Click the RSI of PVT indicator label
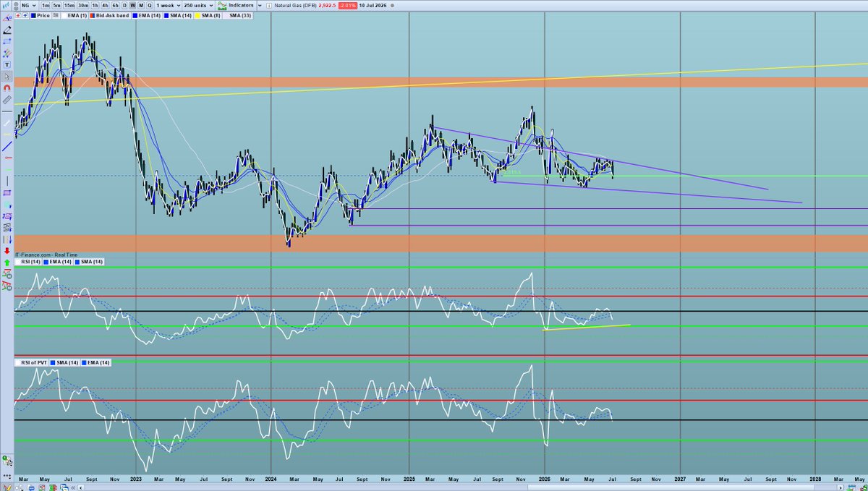Viewport: 868px width, 491px height. (x=30, y=362)
